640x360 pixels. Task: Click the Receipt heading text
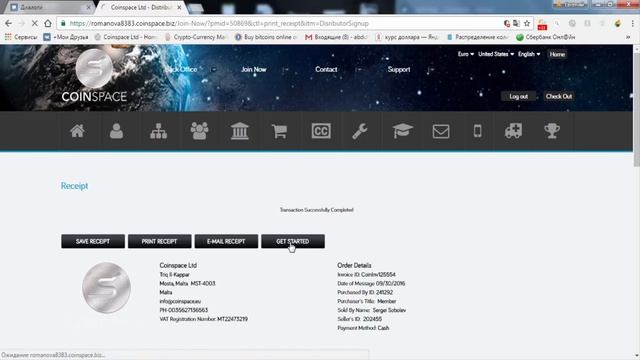tap(74, 186)
